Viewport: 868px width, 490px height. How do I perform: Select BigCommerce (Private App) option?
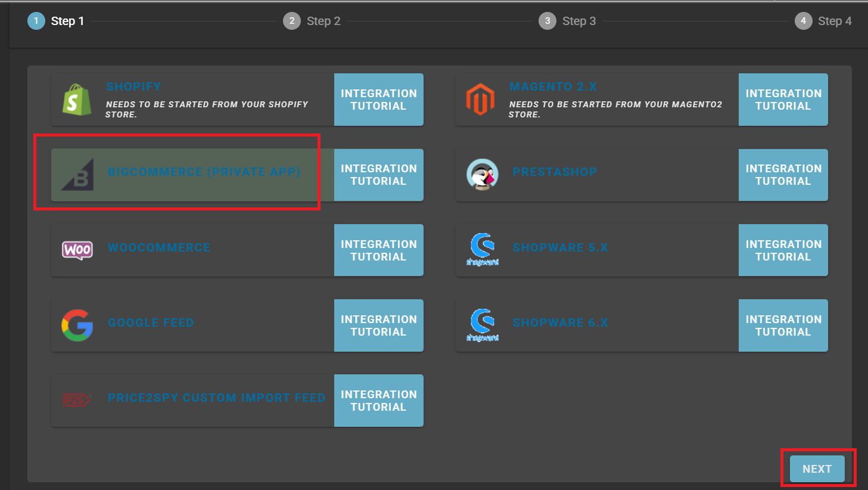(193, 175)
